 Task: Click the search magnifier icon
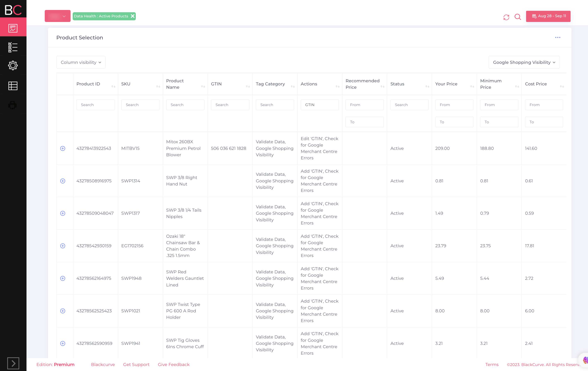pos(518,16)
